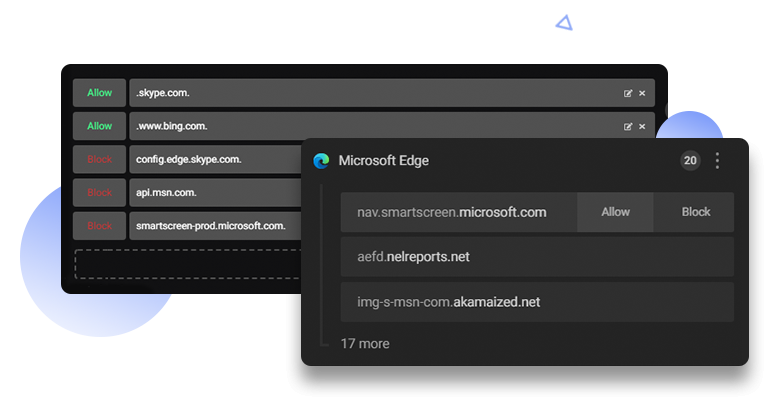The width and height of the screenshot is (777, 416).
Task: Click the .www.bing.com. rule text
Action: click(171, 126)
